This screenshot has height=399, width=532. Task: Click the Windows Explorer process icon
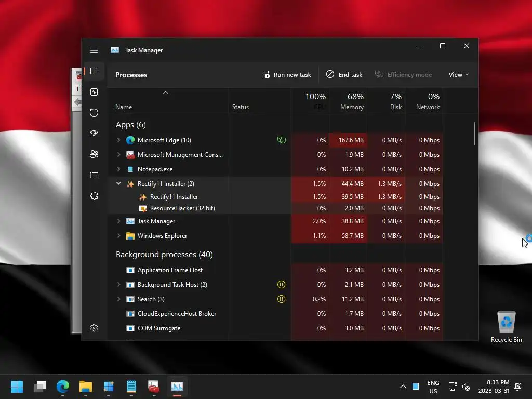[x=130, y=236]
